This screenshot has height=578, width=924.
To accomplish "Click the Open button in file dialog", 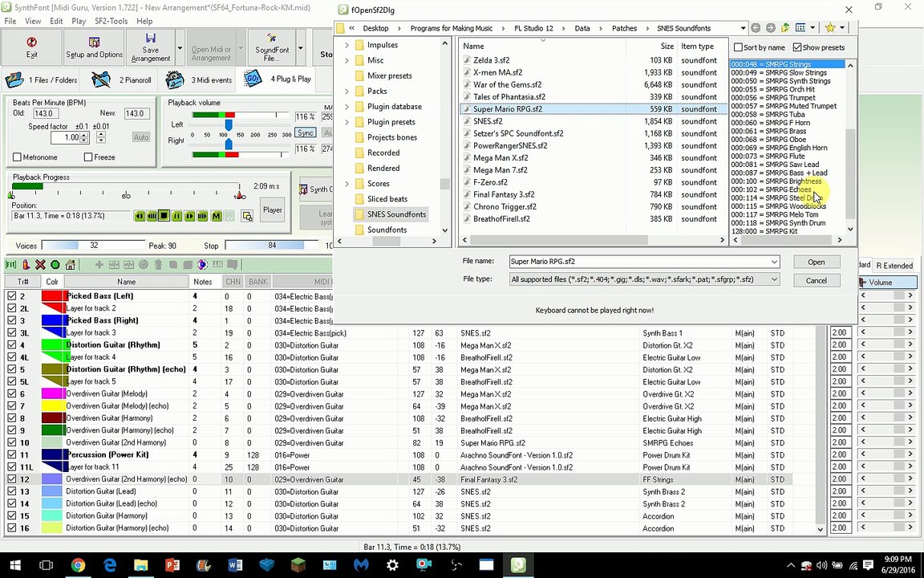I will point(815,262).
